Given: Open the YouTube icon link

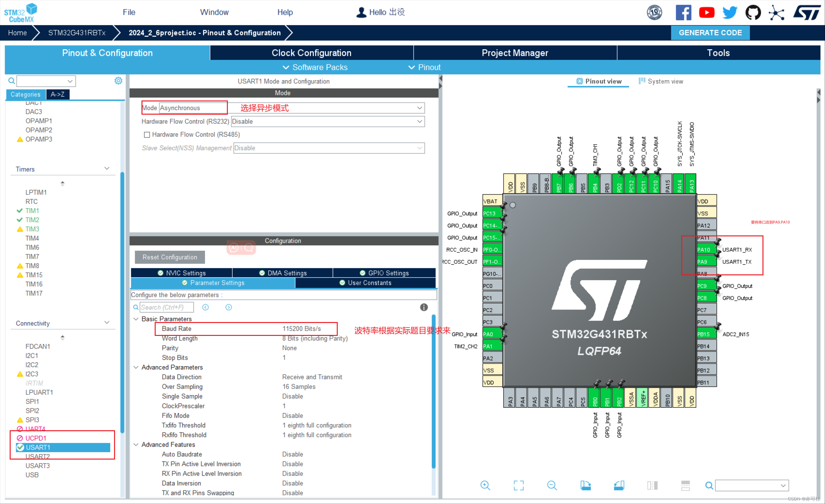Looking at the screenshot, I should tap(706, 12).
